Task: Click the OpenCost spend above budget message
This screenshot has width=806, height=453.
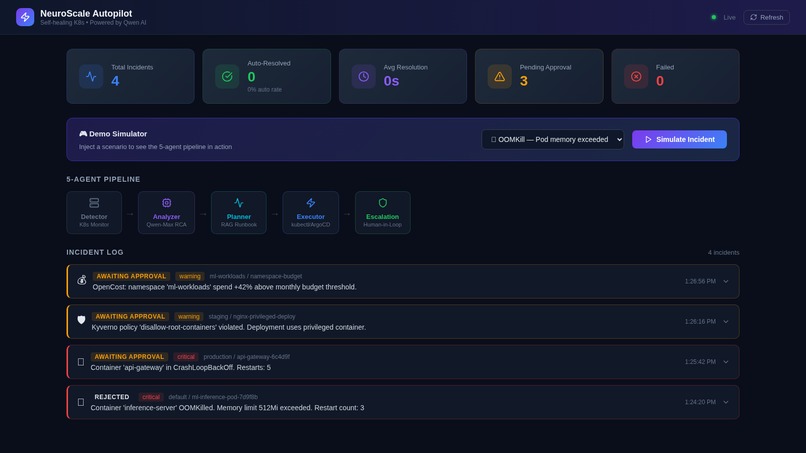Action: [x=224, y=287]
